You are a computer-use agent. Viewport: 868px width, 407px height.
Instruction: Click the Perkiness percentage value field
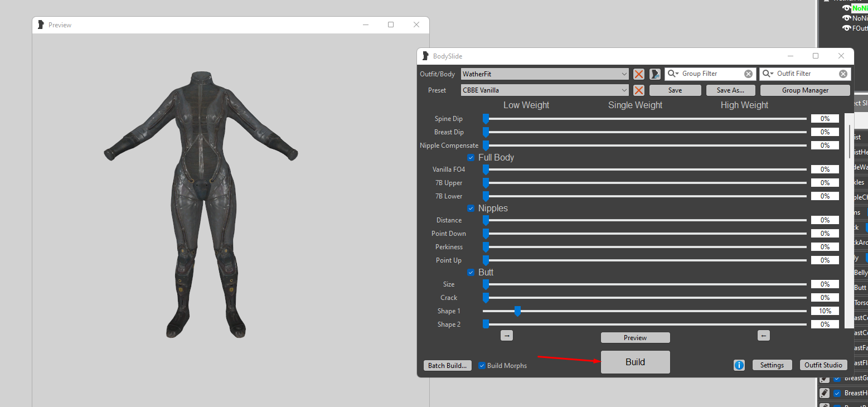[x=825, y=247]
